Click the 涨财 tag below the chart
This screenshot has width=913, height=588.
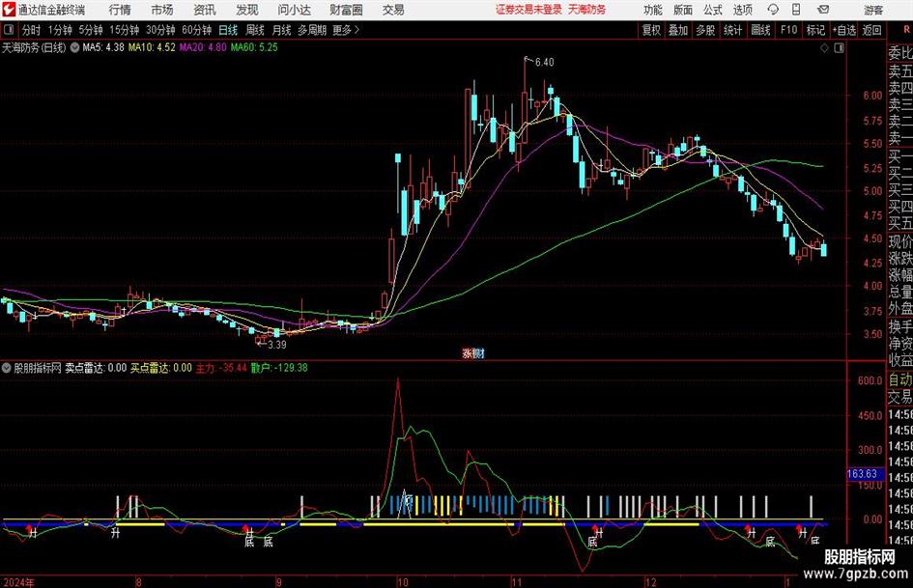(x=473, y=353)
